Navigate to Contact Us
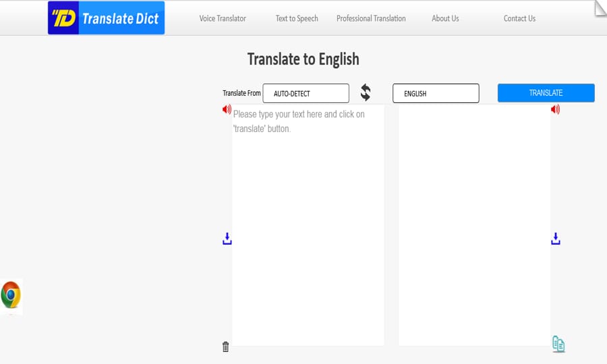This screenshot has height=364, width=607. point(519,18)
